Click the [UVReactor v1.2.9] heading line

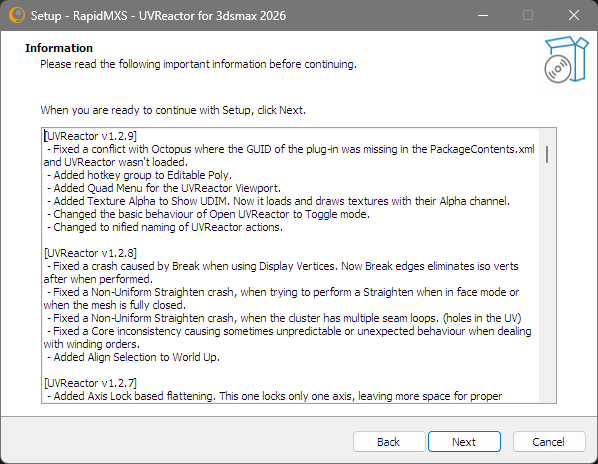click(90, 136)
